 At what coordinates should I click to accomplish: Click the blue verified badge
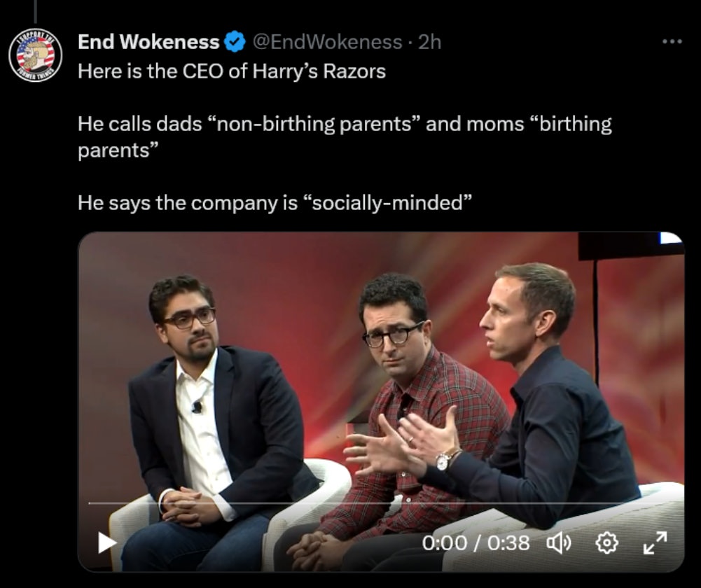pos(235,43)
